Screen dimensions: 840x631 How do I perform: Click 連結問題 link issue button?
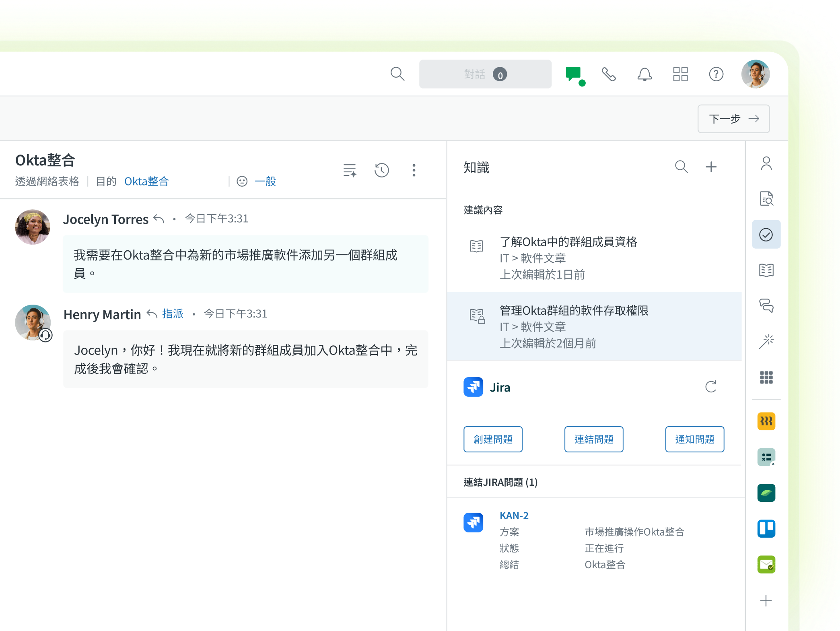(x=594, y=439)
